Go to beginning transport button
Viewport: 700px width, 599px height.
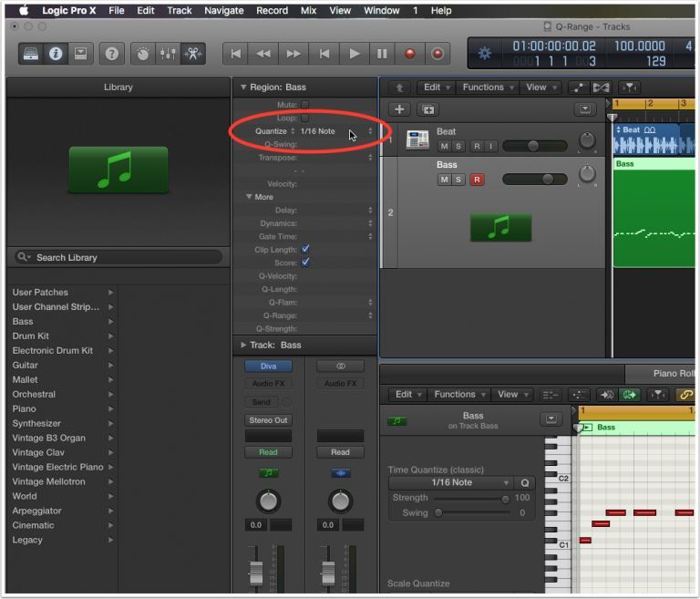pos(236,54)
